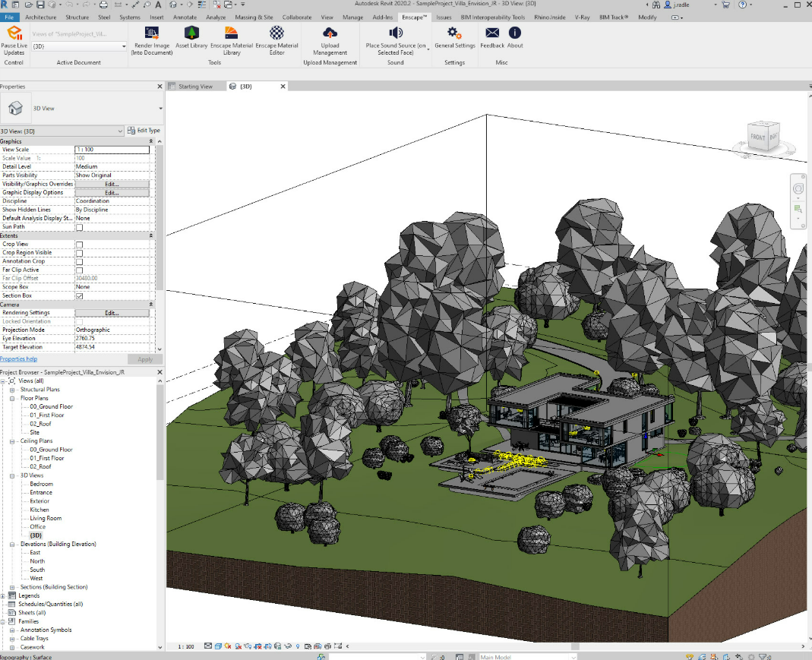Click Save icon in quick access toolbar

(x=40, y=5)
